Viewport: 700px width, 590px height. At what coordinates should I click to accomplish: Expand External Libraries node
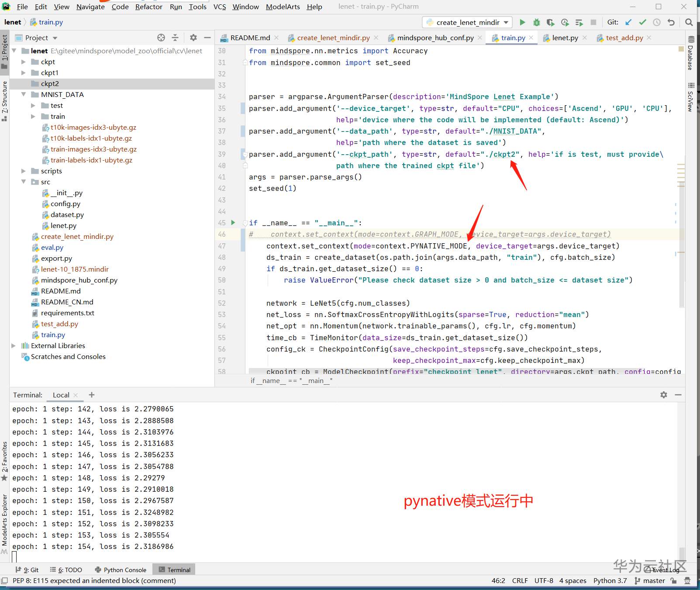(14, 345)
